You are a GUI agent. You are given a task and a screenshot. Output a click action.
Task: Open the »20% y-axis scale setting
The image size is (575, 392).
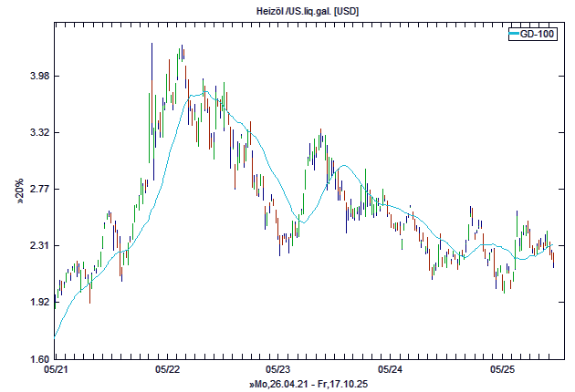19,191
